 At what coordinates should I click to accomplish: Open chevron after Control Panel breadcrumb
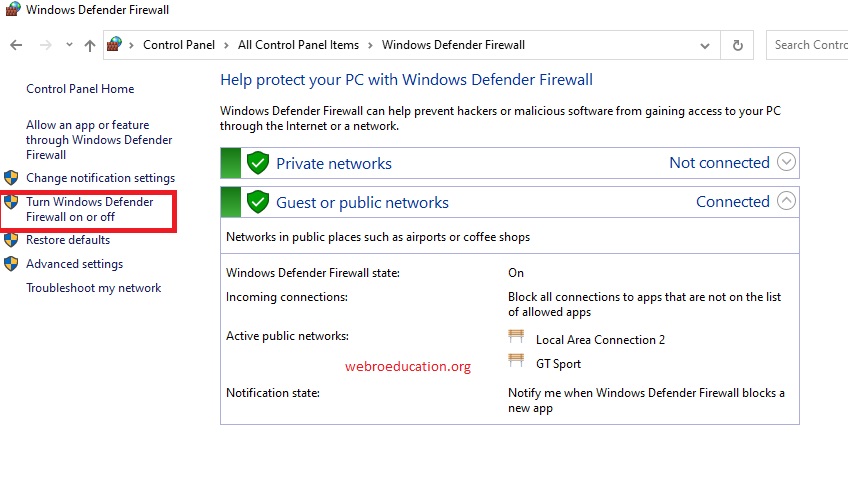pyautogui.click(x=226, y=45)
